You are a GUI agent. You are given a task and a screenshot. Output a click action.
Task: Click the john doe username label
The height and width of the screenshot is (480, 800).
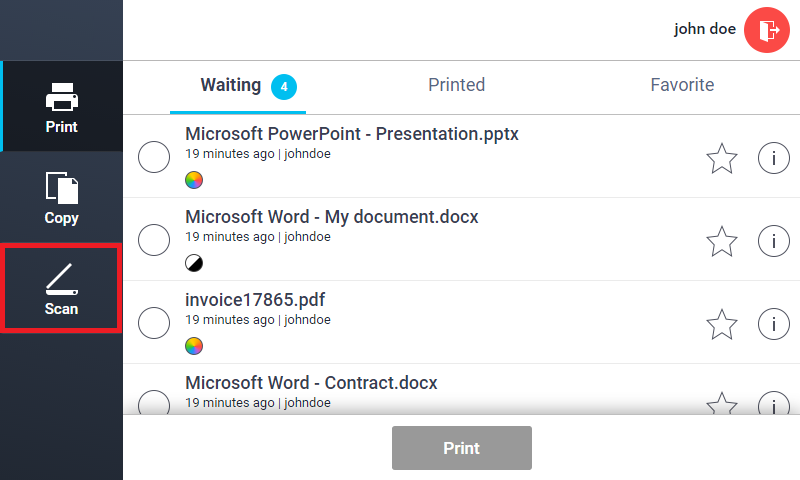coord(705,29)
